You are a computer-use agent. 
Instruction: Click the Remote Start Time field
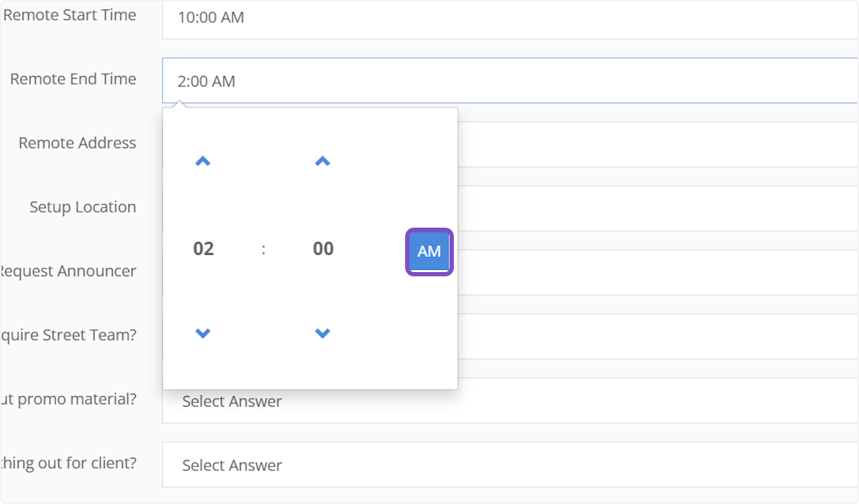(x=508, y=17)
